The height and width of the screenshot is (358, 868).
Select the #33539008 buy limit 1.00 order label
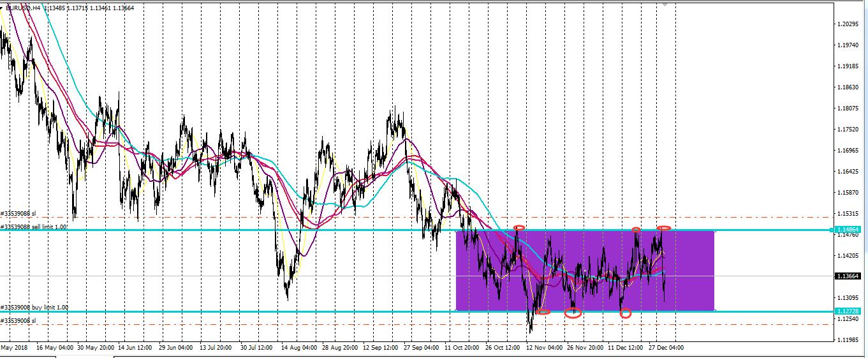[x=34, y=308]
